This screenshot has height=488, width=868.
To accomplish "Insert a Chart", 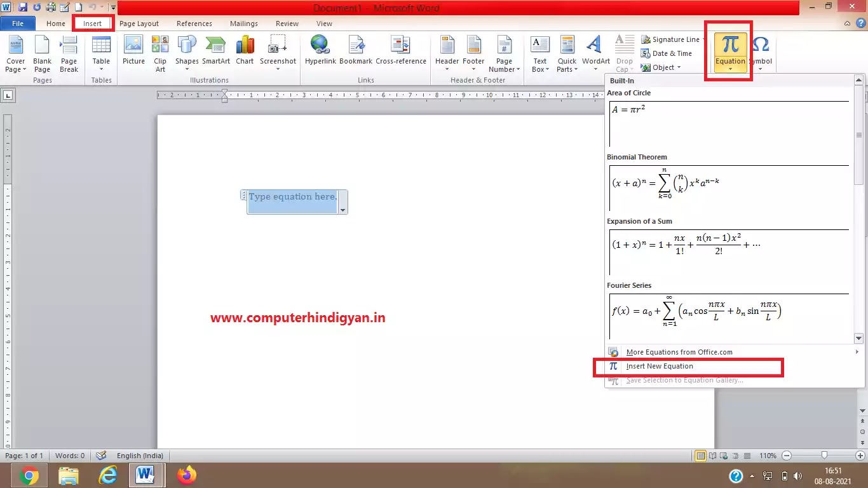I will coord(245,50).
